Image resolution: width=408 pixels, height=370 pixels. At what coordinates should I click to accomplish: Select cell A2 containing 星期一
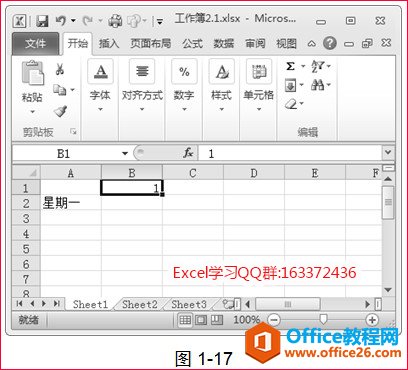click(71, 203)
